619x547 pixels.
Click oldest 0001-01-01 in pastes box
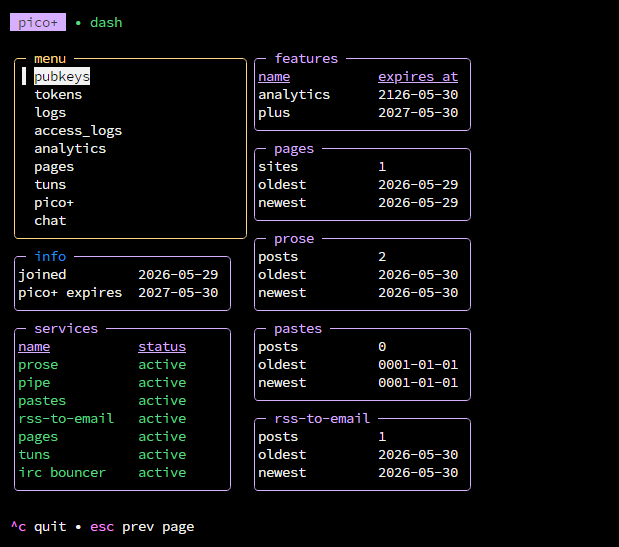[x=418, y=364]
